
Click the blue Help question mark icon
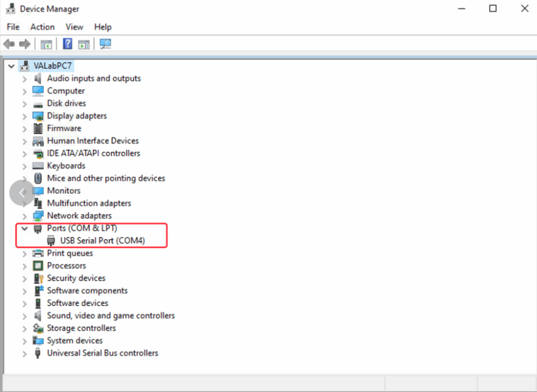pyautogui.click(x=67, y=44)
